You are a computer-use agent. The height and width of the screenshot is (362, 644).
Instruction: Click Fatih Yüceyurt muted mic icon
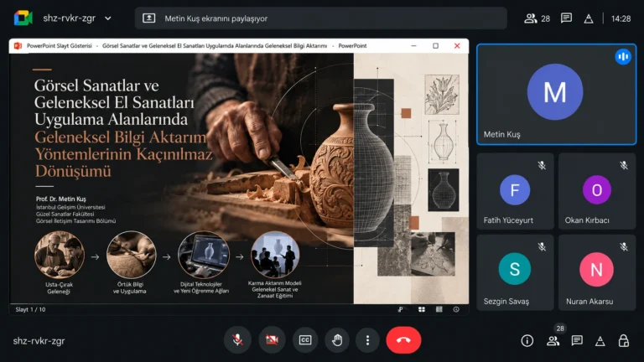[542, 165]
